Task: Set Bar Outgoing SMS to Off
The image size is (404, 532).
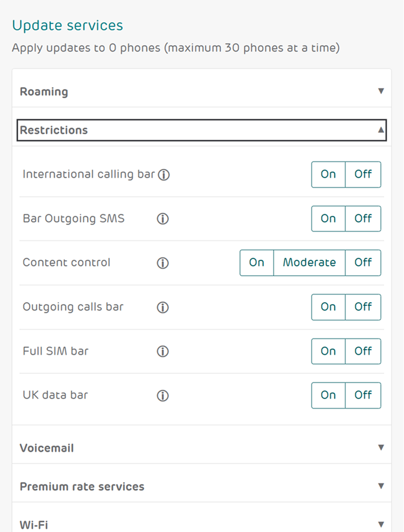Action: pos(363,219)
